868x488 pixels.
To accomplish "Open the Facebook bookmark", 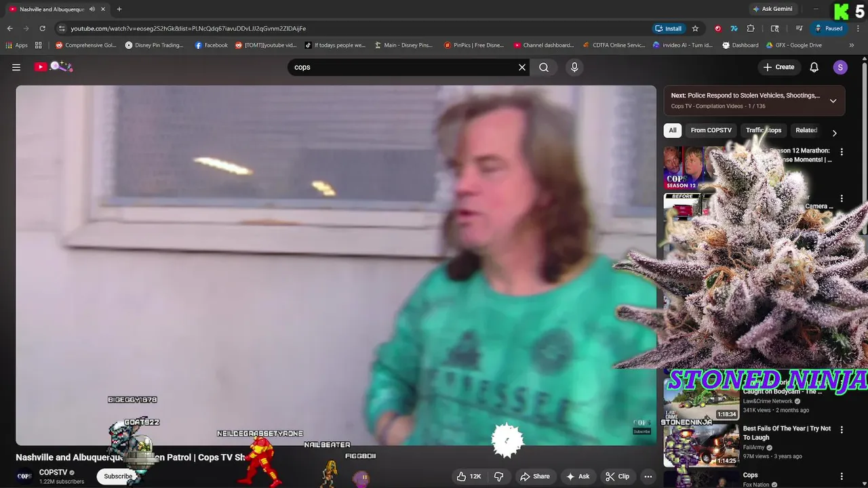I will (211, 45).
